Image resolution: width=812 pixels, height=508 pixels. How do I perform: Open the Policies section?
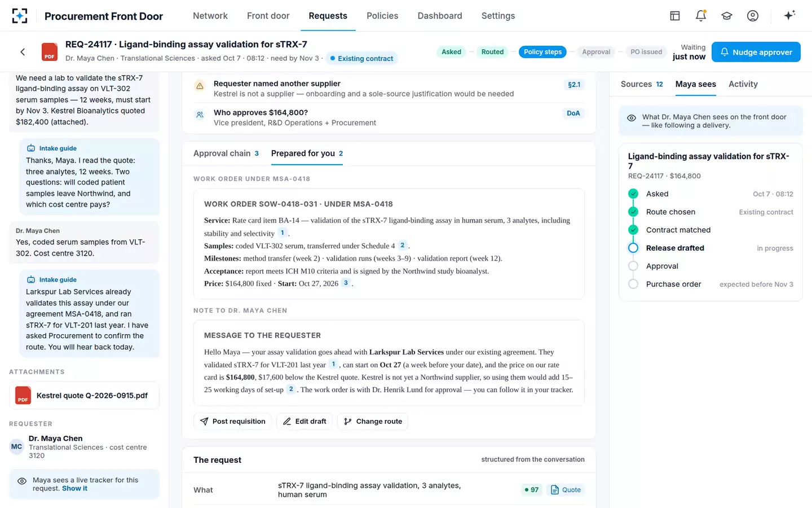(x=382, y=16)
